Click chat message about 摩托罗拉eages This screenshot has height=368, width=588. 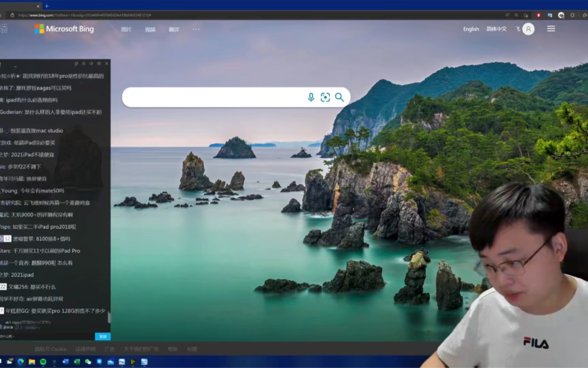pos(36,88)
